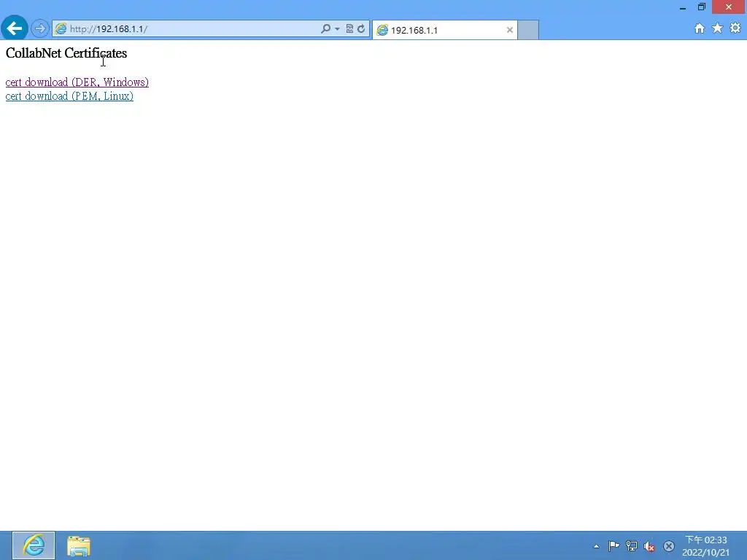The width and height of the screenshot is (747, 560).
Task: Go to Home page icon
Action: pyautogui.click(x=699, y=28)
